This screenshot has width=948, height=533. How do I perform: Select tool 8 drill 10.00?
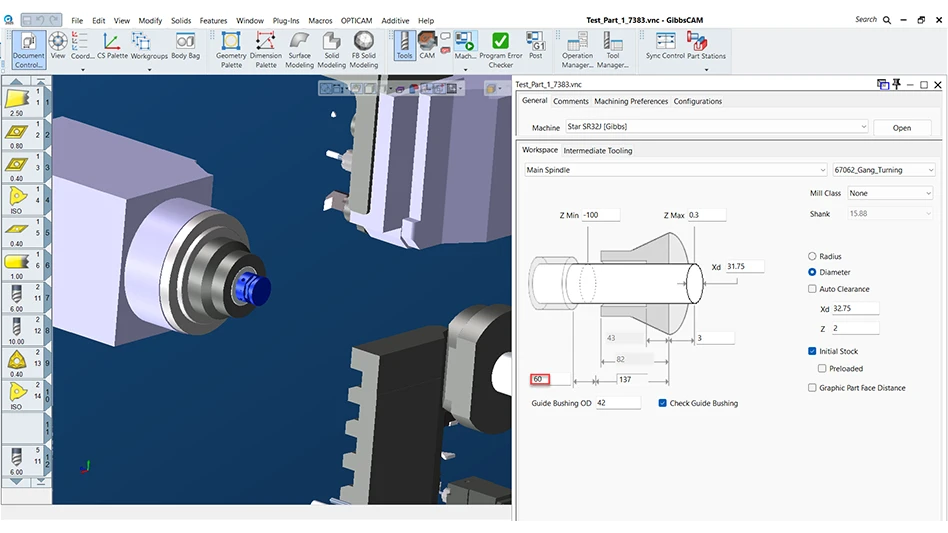(x=17, y=331)
